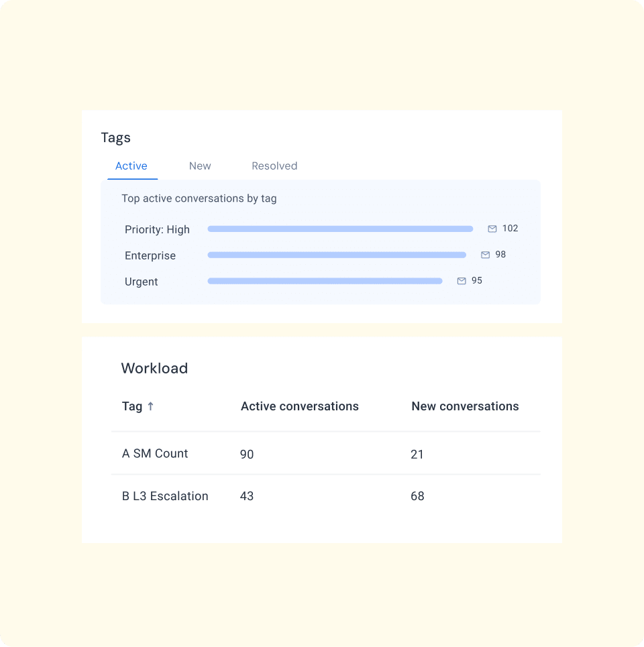
Task: Click the Priority: High progress bar
Action: click(340, 229)
